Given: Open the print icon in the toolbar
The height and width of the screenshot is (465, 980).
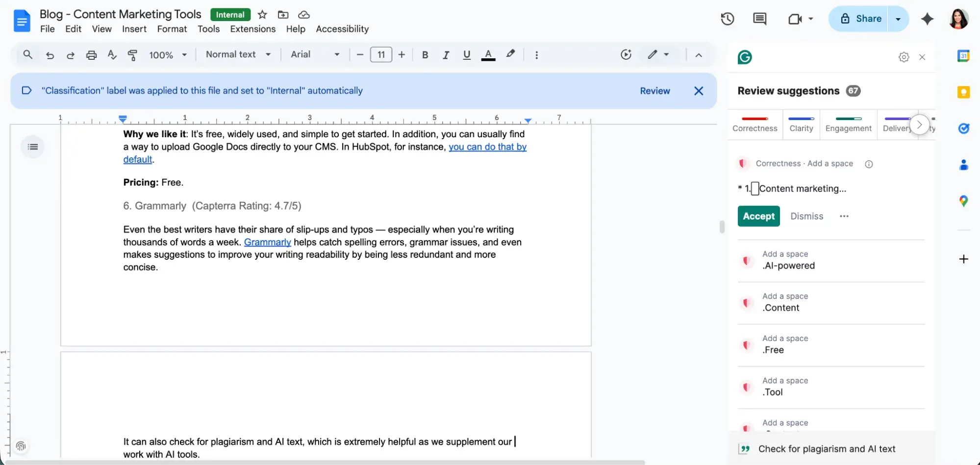Looking at the screenshot, I should (x=91, y=54).
